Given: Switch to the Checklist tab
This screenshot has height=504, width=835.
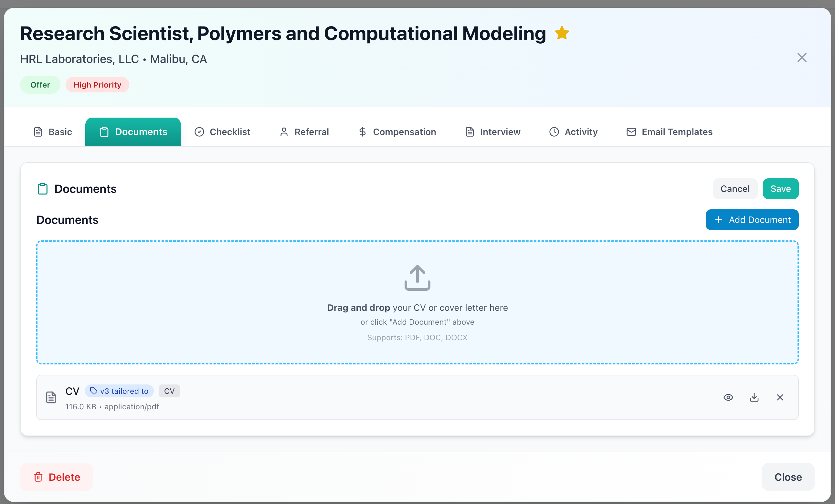Looking at the screenshot, I should pos(222,132).
